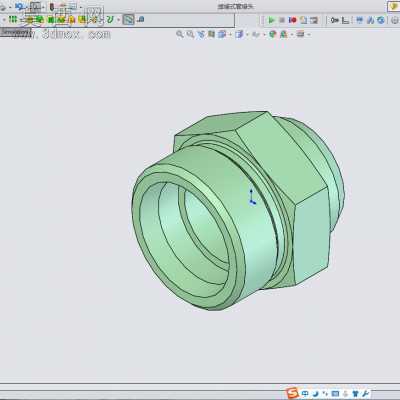400x400 pixels.
Task: Open Sogou soft keyboard icon
Action: point(335,393)
